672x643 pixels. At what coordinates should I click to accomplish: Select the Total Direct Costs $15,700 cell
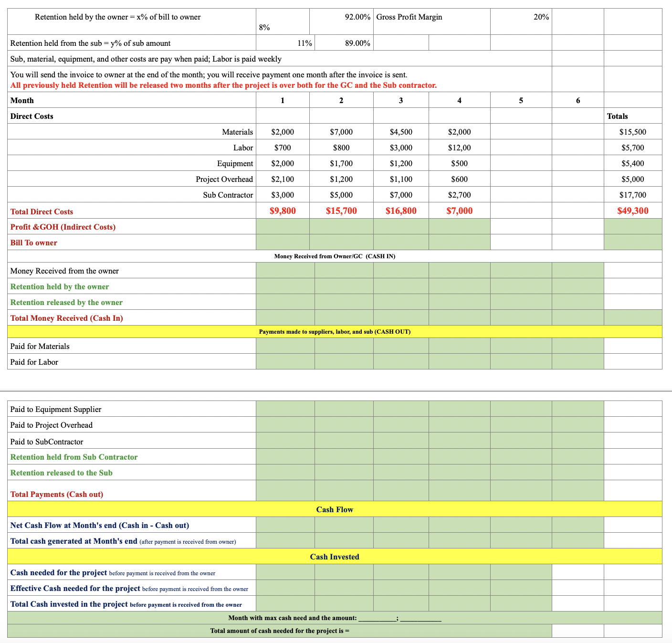[341, 211]
